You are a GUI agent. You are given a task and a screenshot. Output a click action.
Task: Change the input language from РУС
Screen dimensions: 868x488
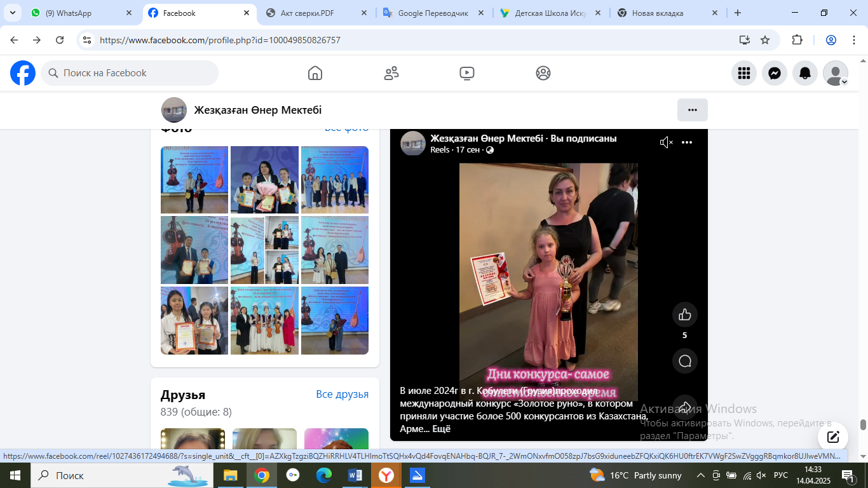781,475
